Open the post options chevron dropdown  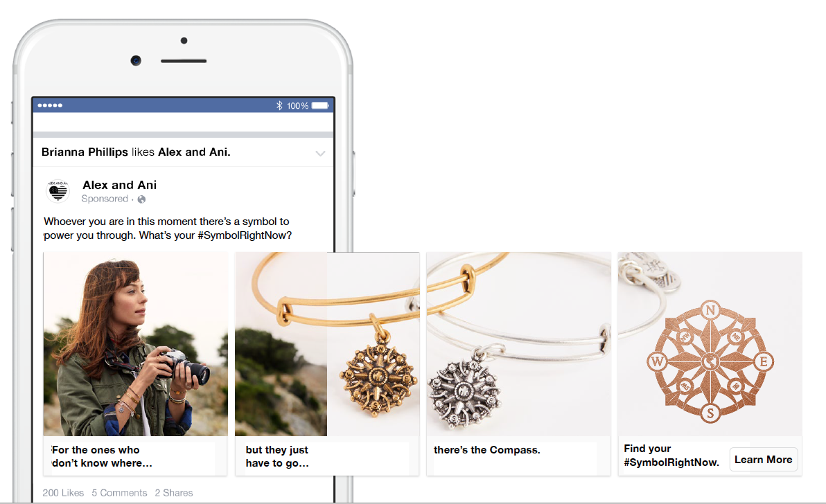pyautogui.click(x=320, y=154)
